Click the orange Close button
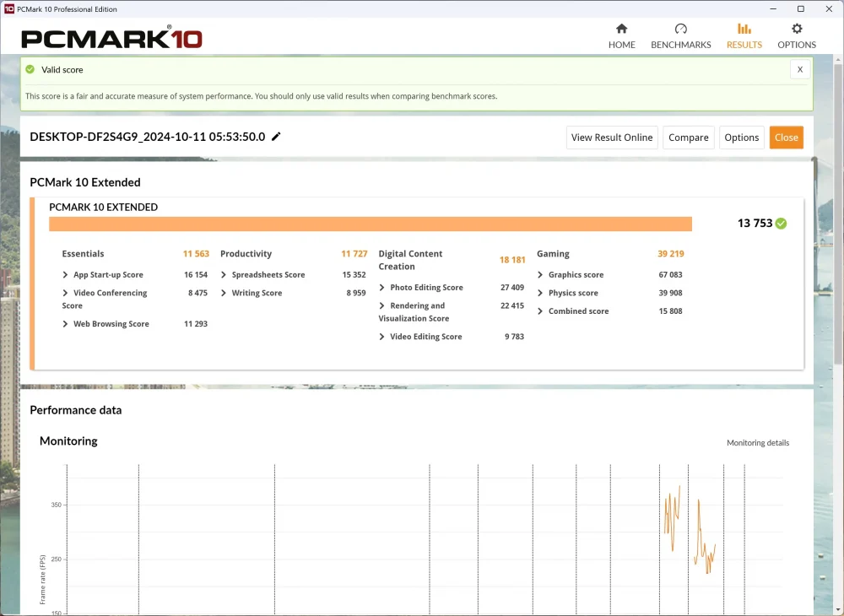Screen dimensions: 844x616 (787, 138)
